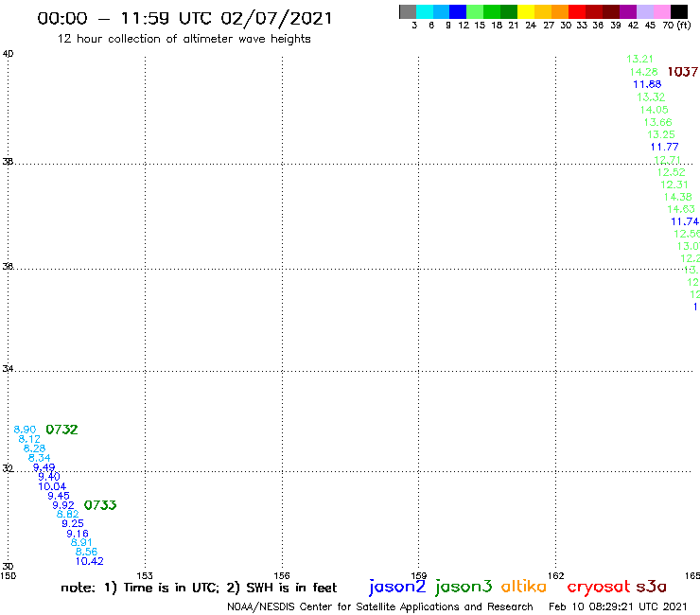Select the 13.66 wave height
This screenshot has width=700, height=615.
tap(657, 122)
